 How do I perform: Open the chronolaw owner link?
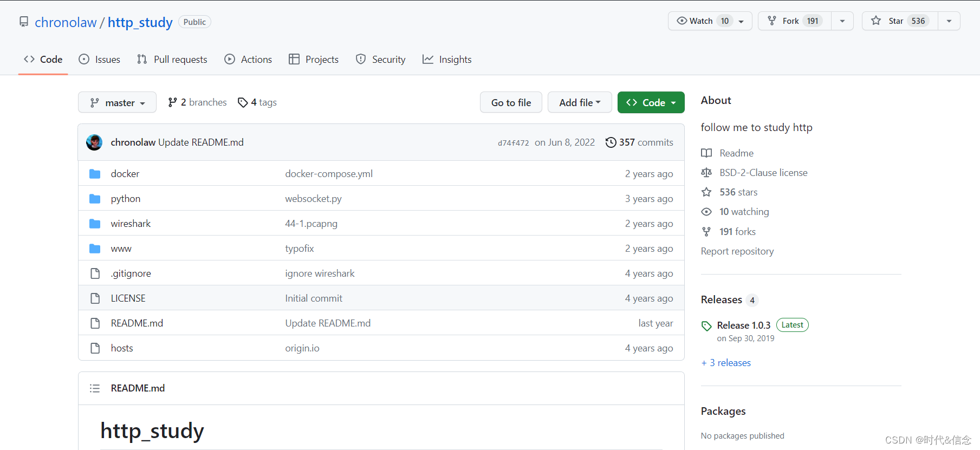point(66,22)
